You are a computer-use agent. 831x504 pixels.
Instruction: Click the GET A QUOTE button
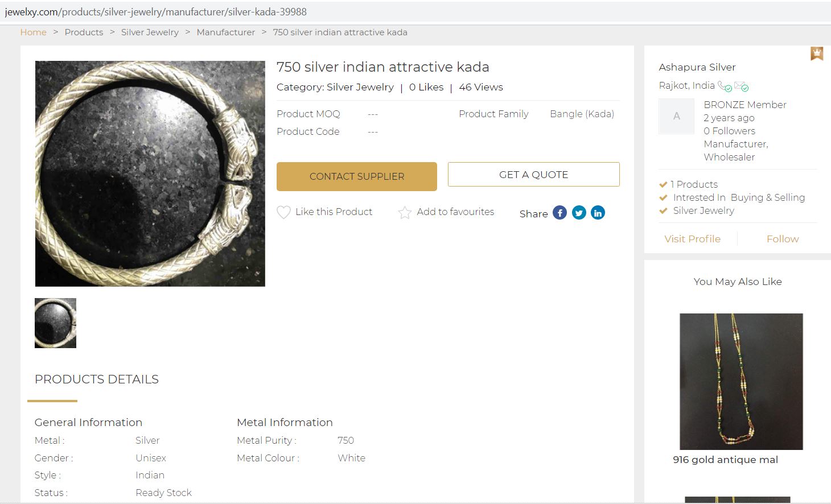533,174
